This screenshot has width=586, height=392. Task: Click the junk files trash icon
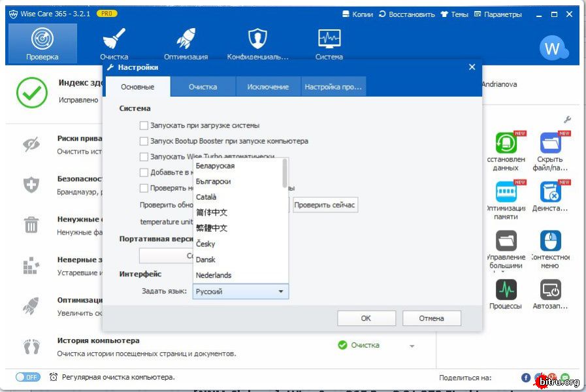[31, 225]
